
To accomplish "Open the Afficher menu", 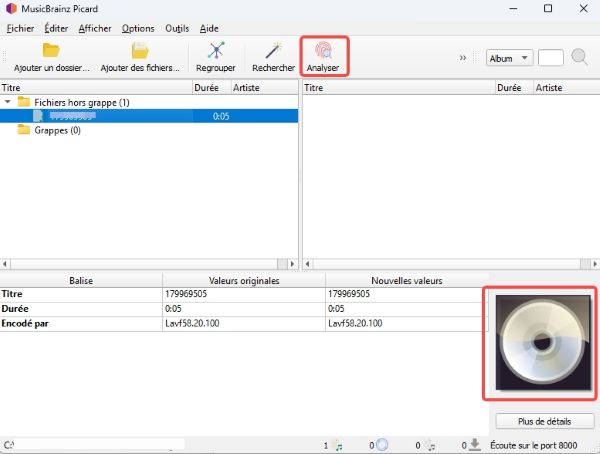I will coord(95,28).
